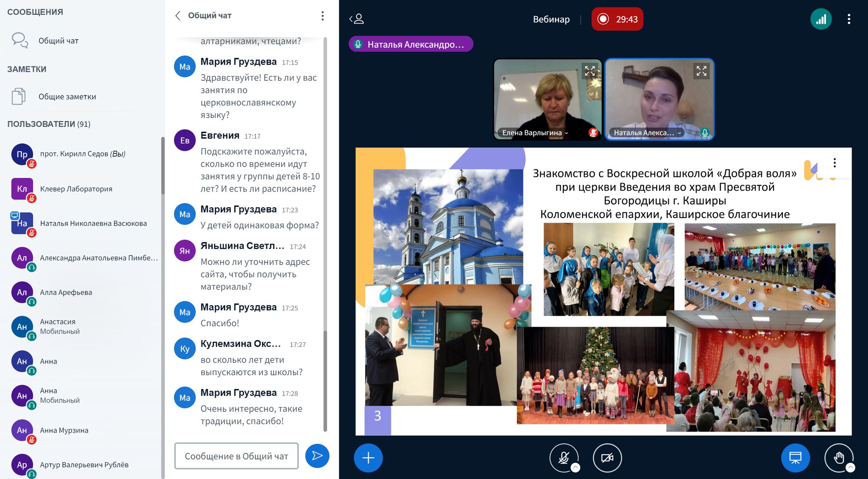
Task: Open Общий чат in sidebar
Action: pyautogui.click(x=58, y=41)
